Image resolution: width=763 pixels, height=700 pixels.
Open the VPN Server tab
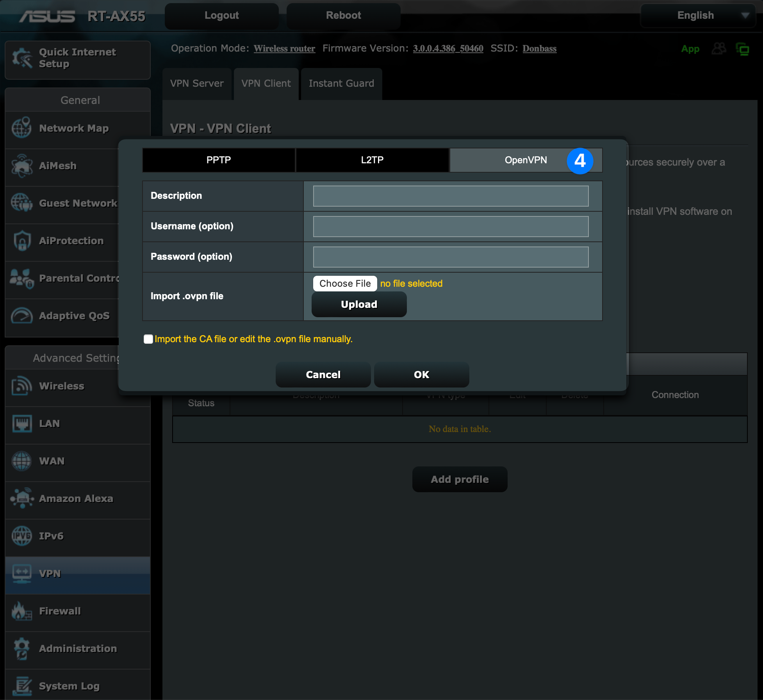[x=197, y=84]
